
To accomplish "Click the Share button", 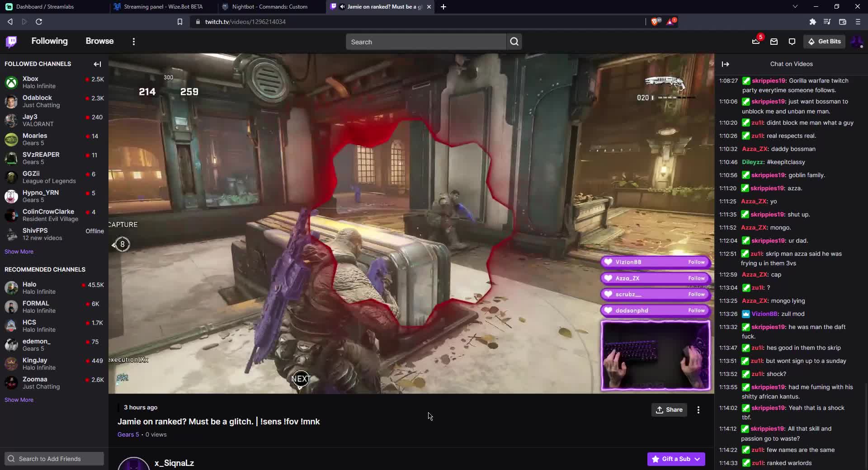I will 669,410.
